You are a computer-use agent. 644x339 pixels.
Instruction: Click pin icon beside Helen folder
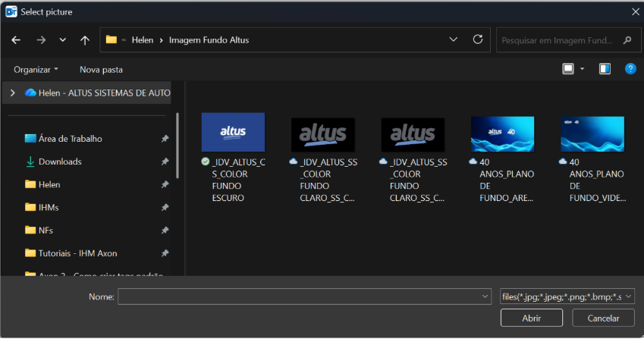click(165, 185)
